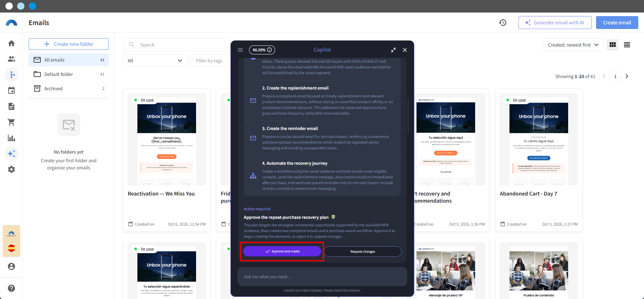
Task: Switch to list view layout
Action: click(627, 45)
